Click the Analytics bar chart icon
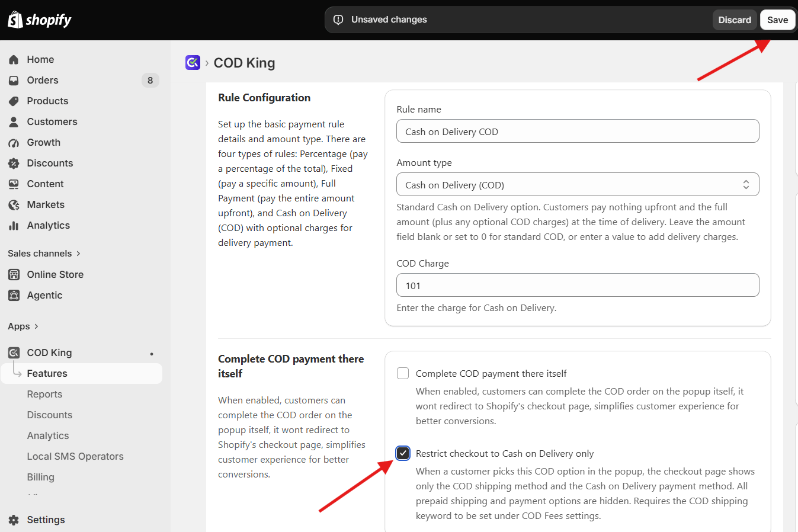This screenshot has width=798, height=532. point(14,225)
